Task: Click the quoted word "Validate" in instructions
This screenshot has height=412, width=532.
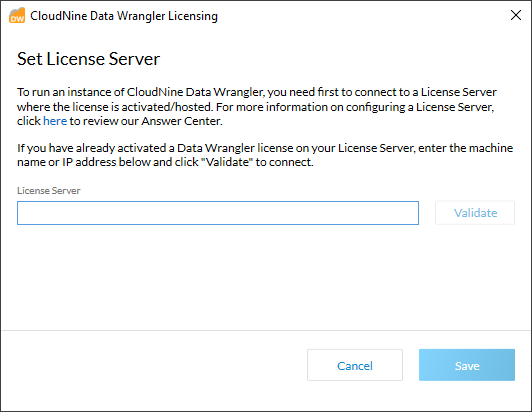Action: (x=227, y=162)
